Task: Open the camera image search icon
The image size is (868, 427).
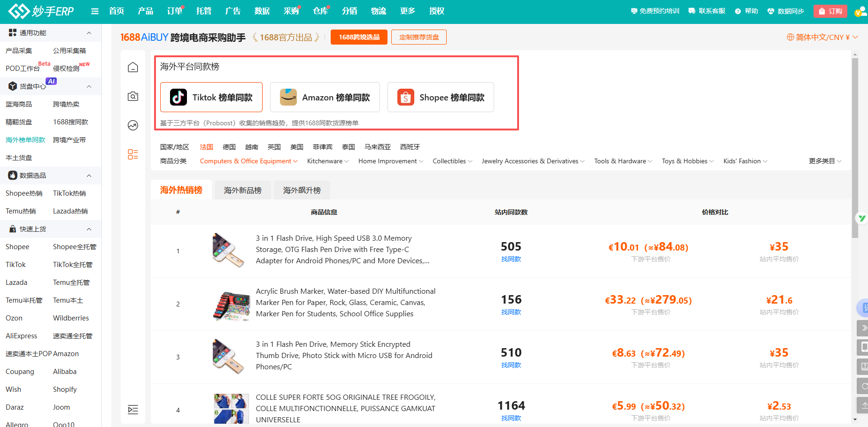Action: [x=133, y=96]
